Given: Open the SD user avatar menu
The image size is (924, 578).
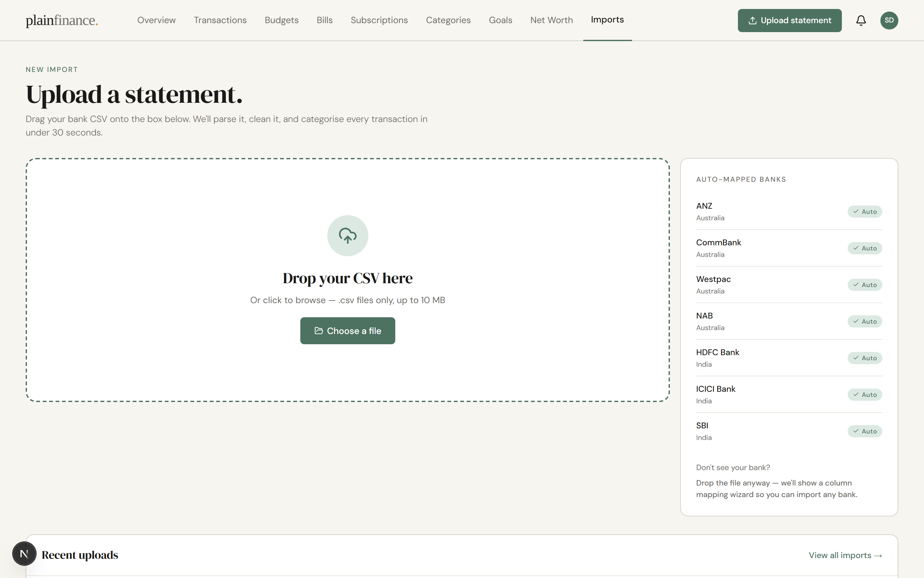Looking at the screenshot, I should pyautogui.click(x=889, y=20).
